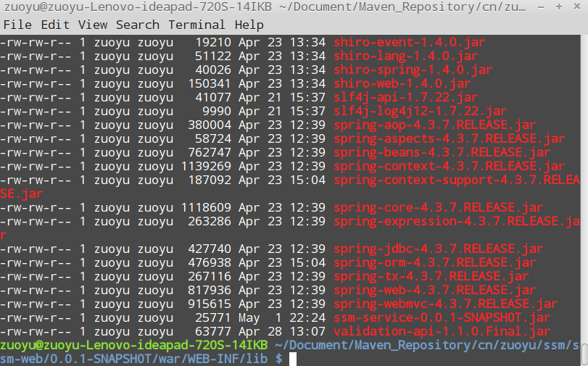Open the Edit menu

(x=55, y=25)
